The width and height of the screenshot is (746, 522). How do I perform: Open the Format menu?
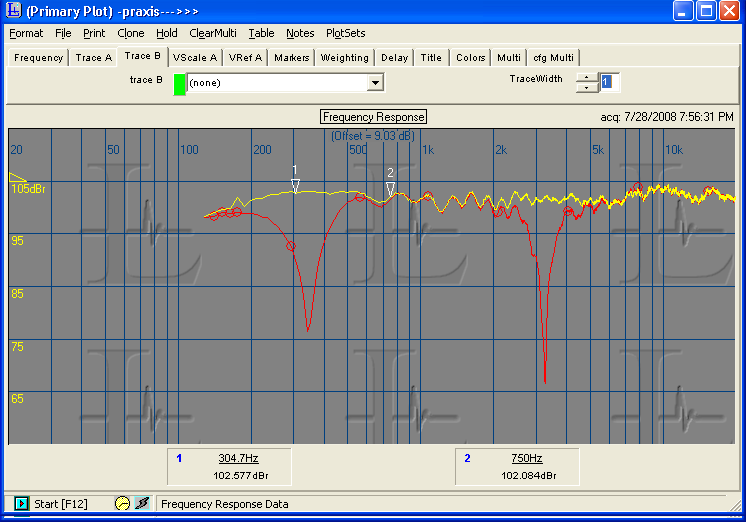coord(26,33)
